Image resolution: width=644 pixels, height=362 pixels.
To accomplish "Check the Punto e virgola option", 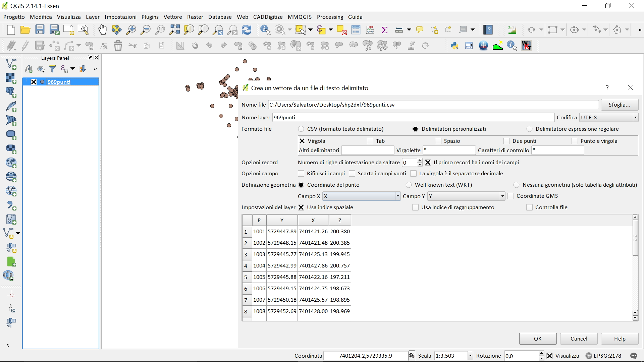I will click(x=575, y=141).
